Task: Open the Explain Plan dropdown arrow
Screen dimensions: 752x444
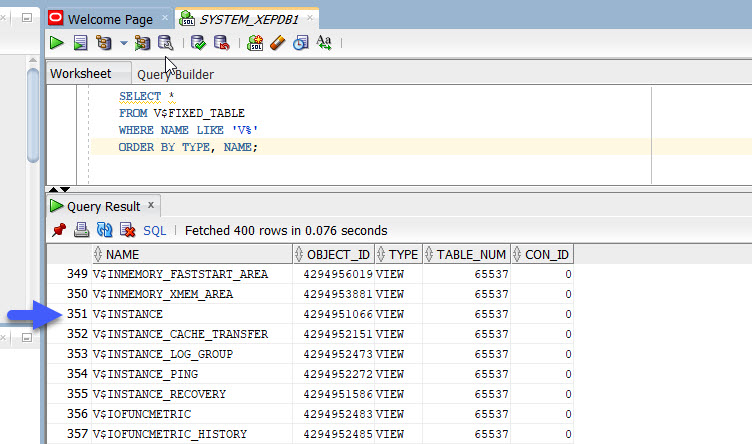Action: [x=124, y=43]
